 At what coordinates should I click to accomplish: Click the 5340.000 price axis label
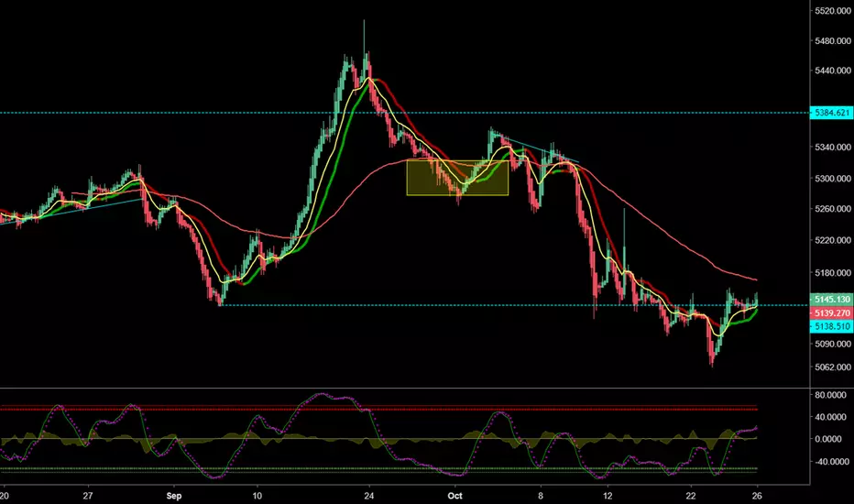(833, 148)
